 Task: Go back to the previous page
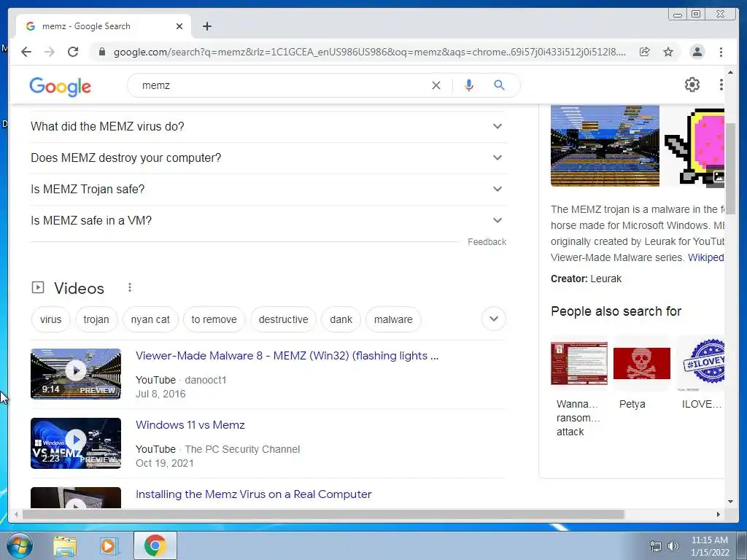(26, 52)
